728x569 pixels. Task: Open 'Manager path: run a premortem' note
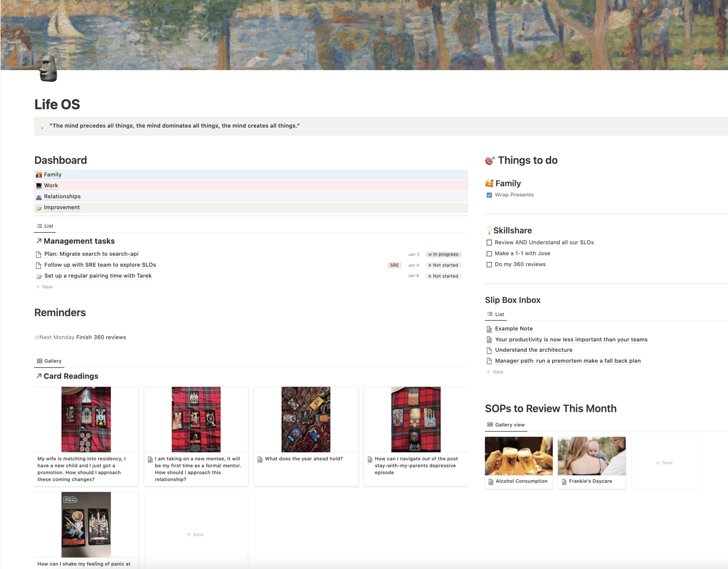point(568,361)
